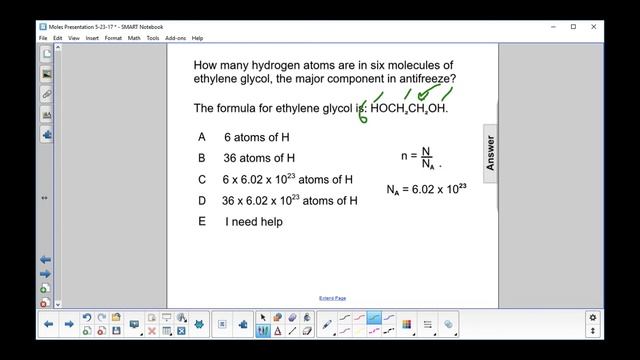Open the View menu

pyautogui.click(x=73, y=38)
